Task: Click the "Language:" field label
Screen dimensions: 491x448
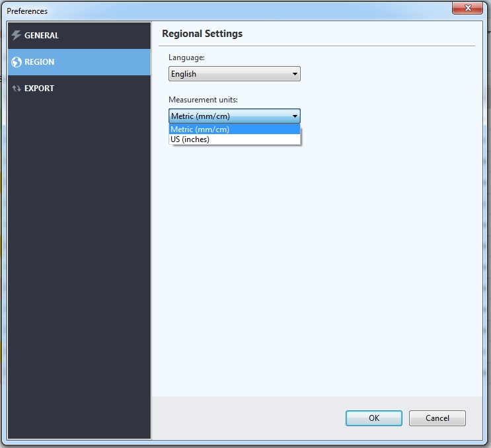Action: (187, 57)
